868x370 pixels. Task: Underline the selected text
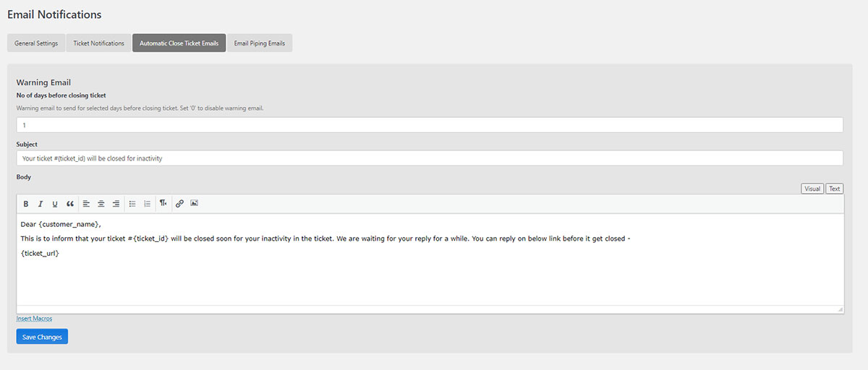(x=55, y=204)
